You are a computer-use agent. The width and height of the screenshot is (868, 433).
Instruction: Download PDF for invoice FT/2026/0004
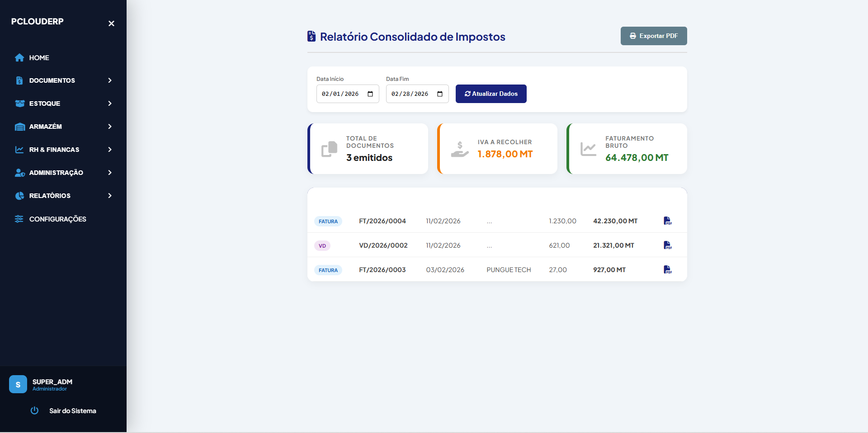click(667, 221)
